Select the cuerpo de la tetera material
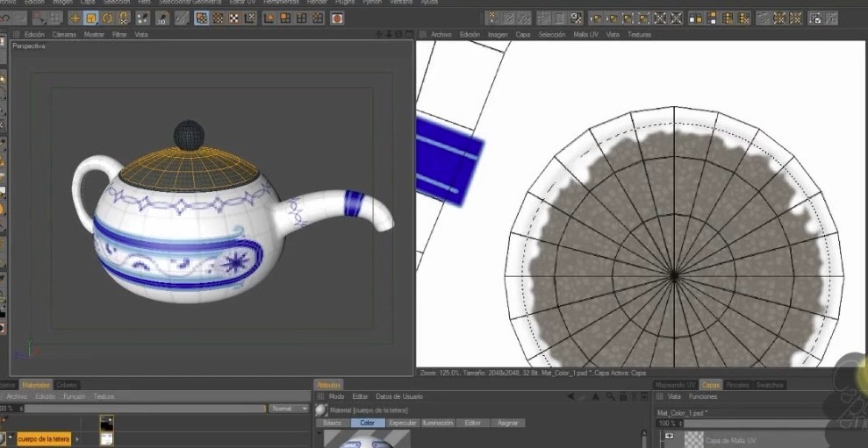Screen dimensions: 868x448 44,439
